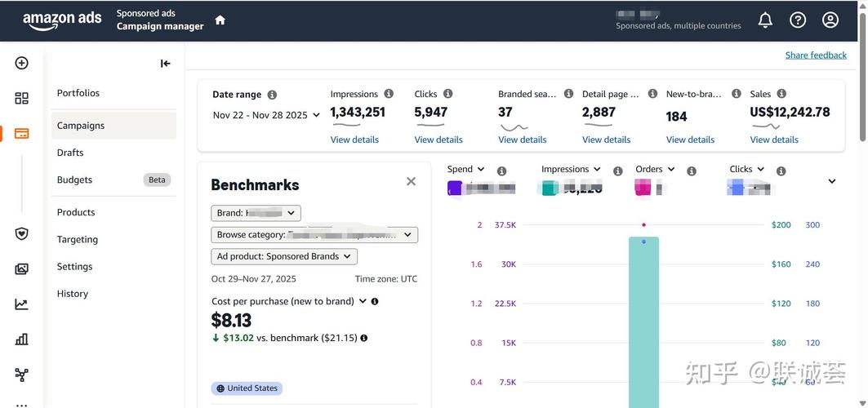Change Cost per purchase metric dropdown

pyautogui.click(x=363, y=301)
